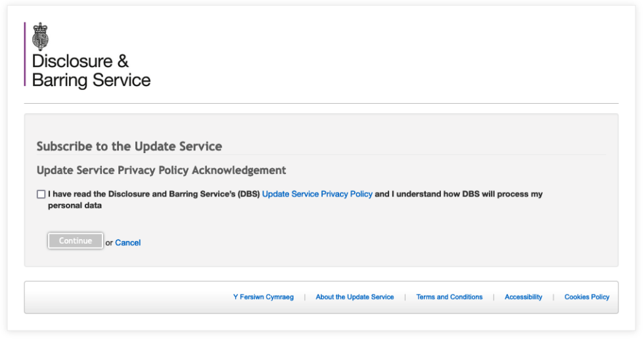This screenshot has width=644, height=341.
Task: Switch to Welsh with Y Fersiwn Cymraeg
Action: 263,297
